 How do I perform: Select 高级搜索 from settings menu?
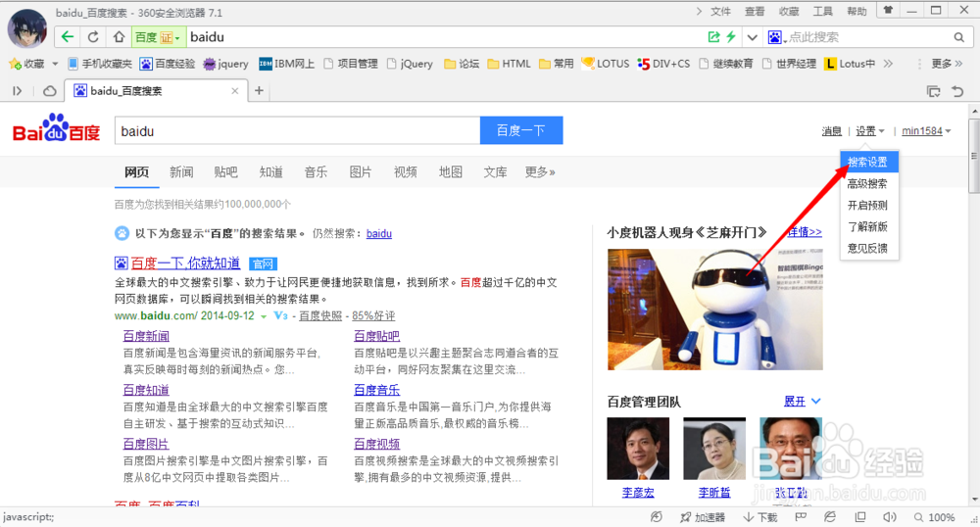868,183
